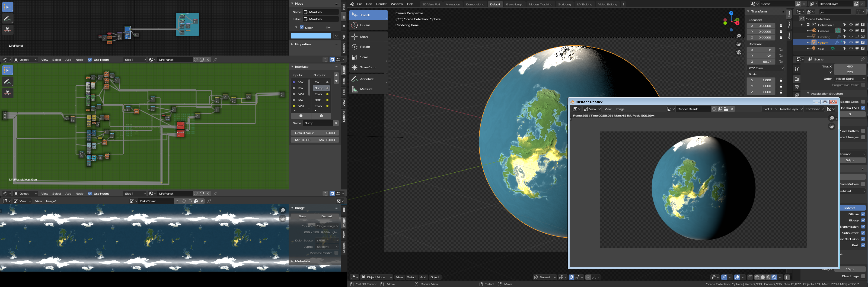Switch to Compositing workspace tab
Viewport: 868px width, 287px height.
(475, 4)
